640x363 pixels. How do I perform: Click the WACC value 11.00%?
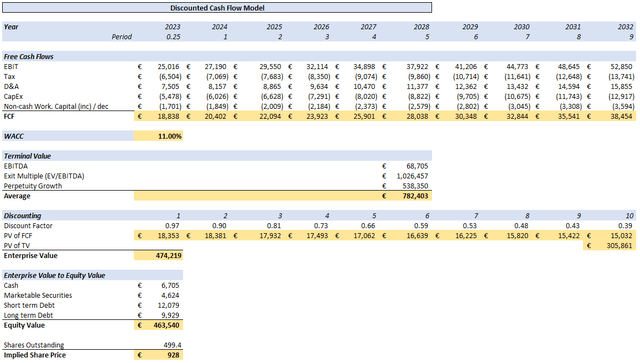pos(170,136)
